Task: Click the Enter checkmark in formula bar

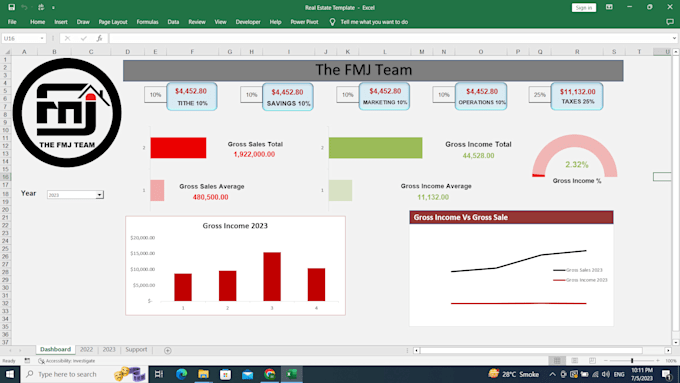Action: coord(83,38)
